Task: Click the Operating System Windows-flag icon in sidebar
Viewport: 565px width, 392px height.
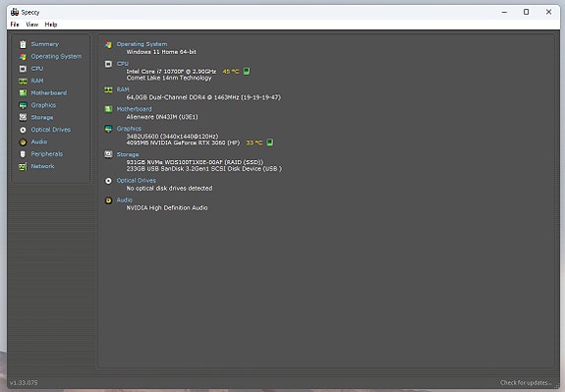Action: (x=23, y=57)
